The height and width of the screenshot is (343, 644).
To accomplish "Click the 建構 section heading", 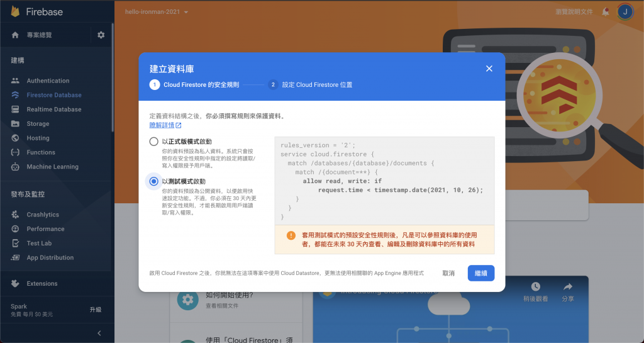I will [x=18, y=60].
